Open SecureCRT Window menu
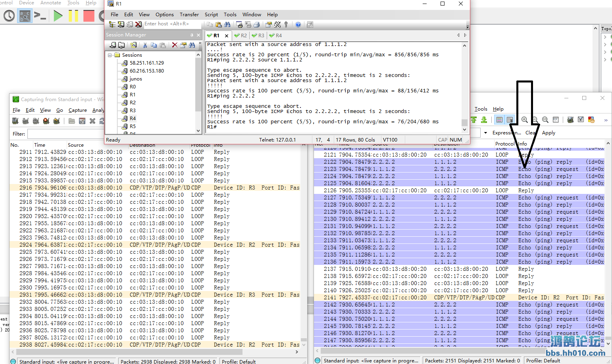The width and height of the screenshot is (612, 364). (252, 15)
